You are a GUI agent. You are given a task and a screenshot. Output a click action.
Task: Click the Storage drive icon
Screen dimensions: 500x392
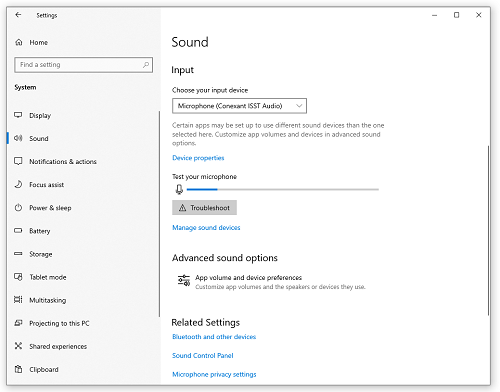(18, 254)
